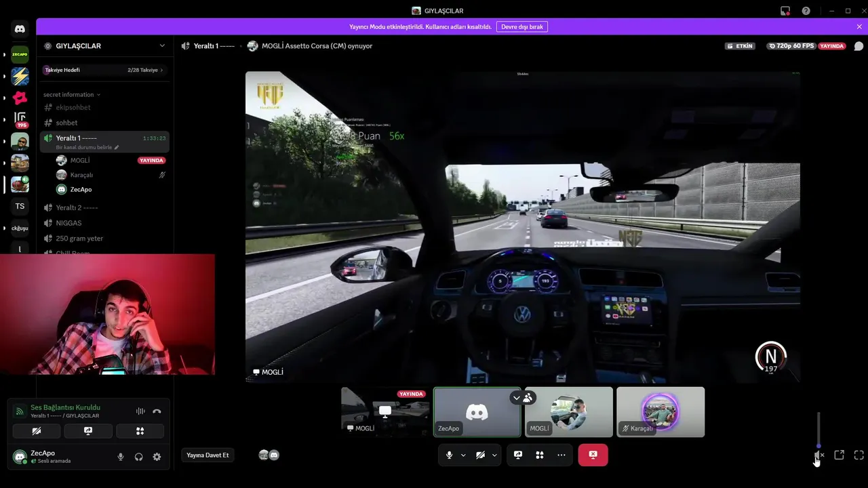Image resolution: width=868 pixels, height=488 pixels.
Task: Pop out stream to separate window
Action: point(839,455)
